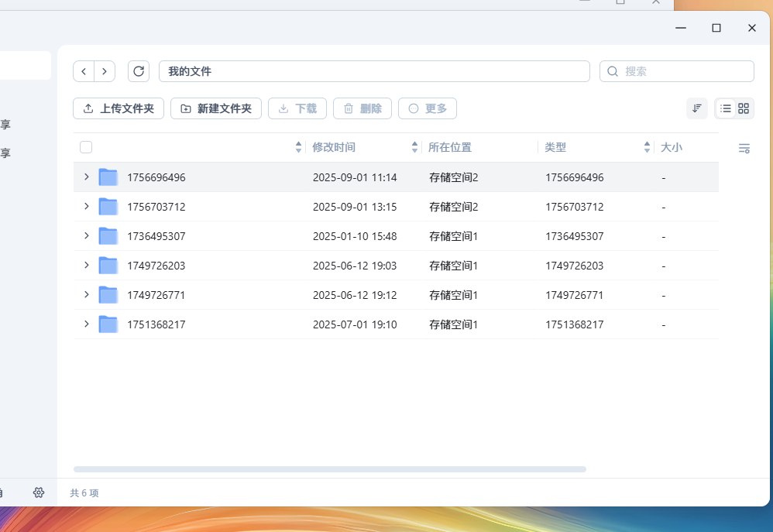The image size is (773, 532).
Task: Click date 2025-06-12 19:12
Action: point(355,295)
